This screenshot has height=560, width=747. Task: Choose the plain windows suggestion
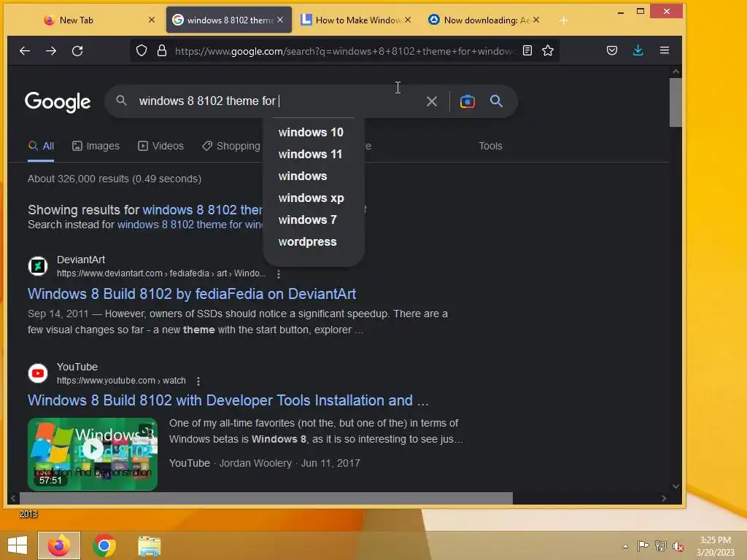click(313, 176)
